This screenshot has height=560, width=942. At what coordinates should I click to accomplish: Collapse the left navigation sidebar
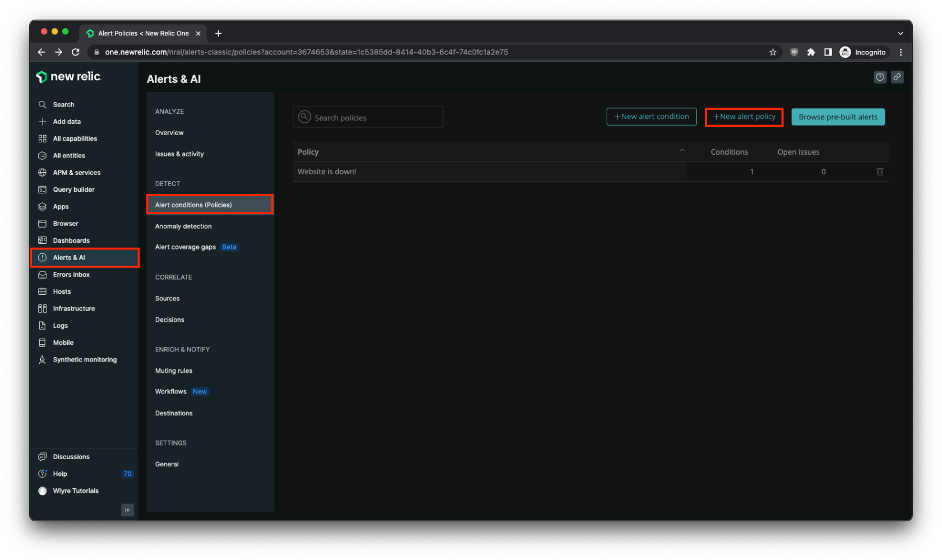pyautogui.click(x=127, y=510)
